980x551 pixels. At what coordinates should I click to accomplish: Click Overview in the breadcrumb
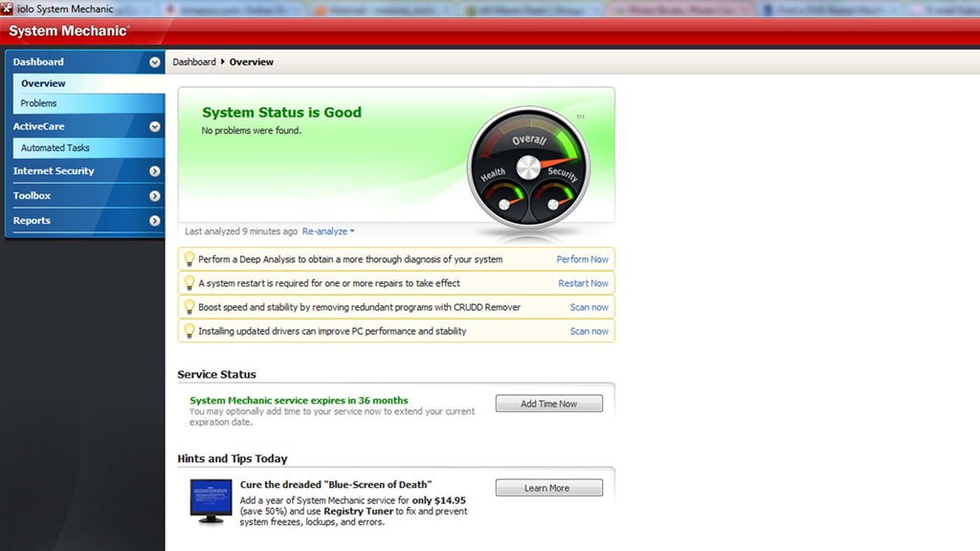tap(252, 62)
